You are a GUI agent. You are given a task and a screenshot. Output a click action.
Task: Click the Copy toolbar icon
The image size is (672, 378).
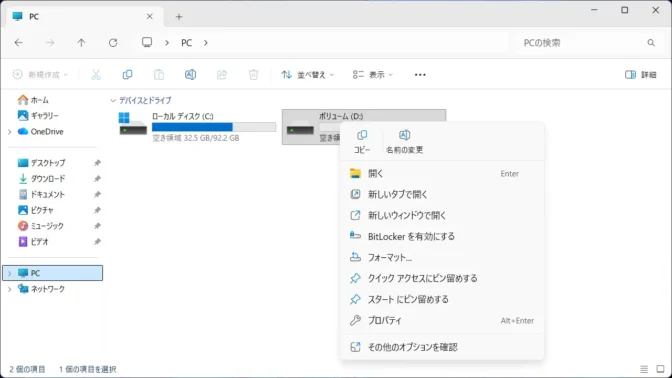pos(127,75)
